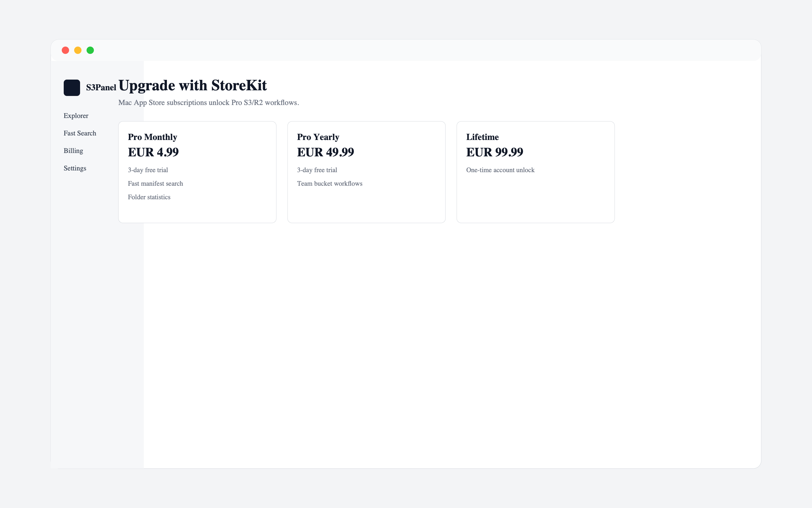The height and width of the screenshot is (508, 812).
Task: Click the "Upgrade with StoreKit" heading
Action: 193,85
